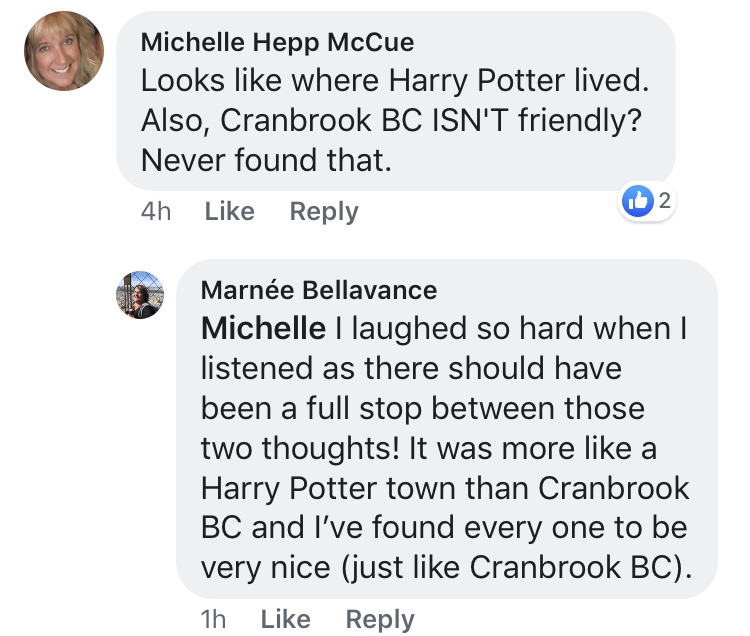Reply to Michelle Hepp McCue's comment
Screen dimensions: 750x636
tap(323, 211)
